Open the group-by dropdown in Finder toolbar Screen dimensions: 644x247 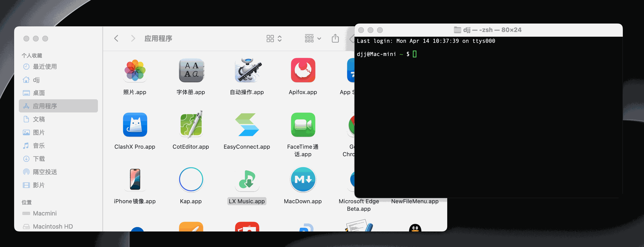coord(313,38)
